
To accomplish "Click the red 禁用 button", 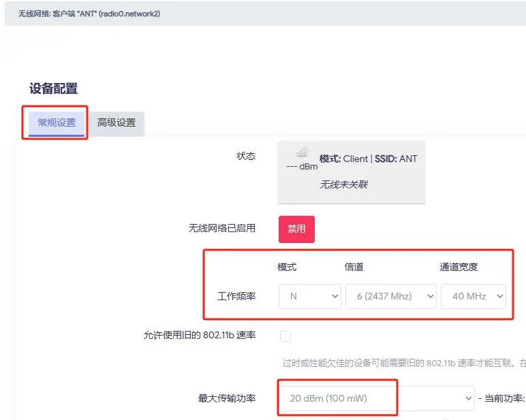I will pos(296,229).
